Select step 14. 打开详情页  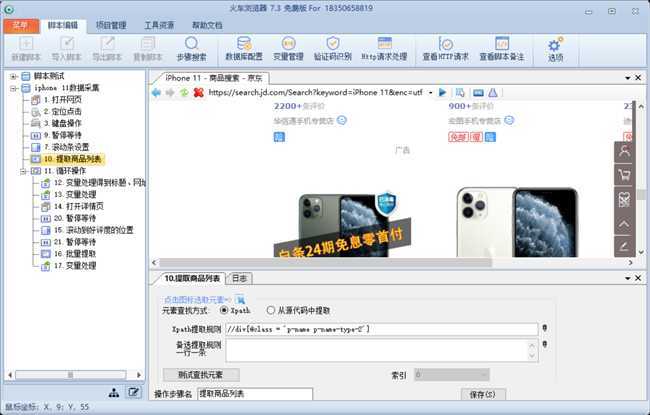pos(79,206)
